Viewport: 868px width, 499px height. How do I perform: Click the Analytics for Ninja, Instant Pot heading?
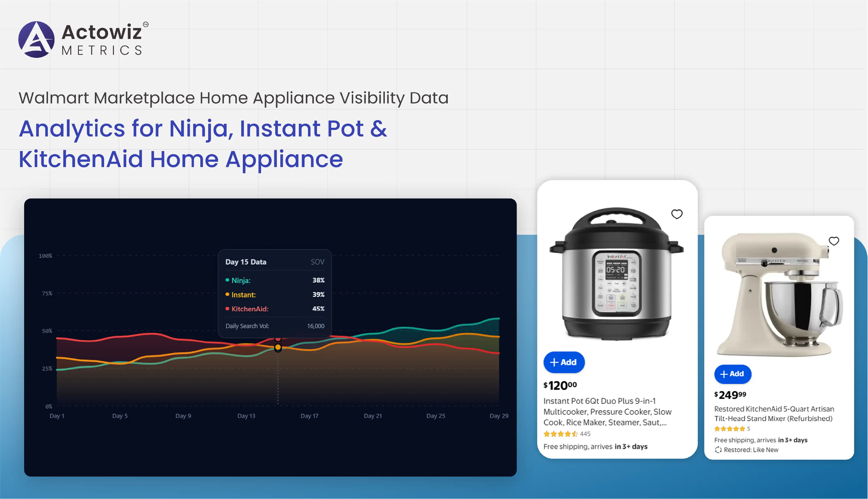(x=203, y=144)
